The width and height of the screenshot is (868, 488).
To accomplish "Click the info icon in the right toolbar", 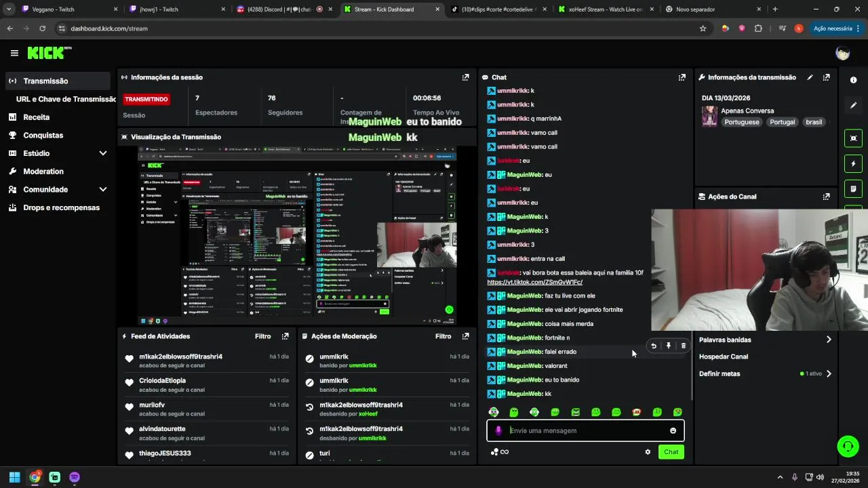I will pyautogui.click(x=853, y=80).
